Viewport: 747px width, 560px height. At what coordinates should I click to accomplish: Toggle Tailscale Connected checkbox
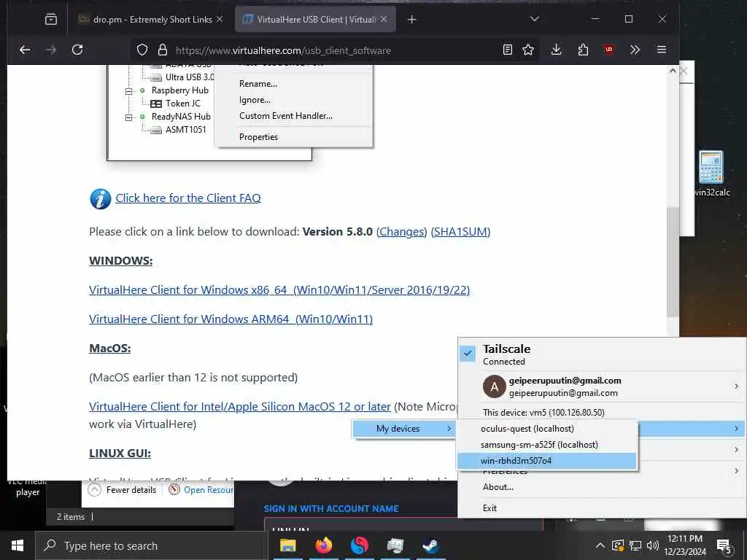[468, 354]
